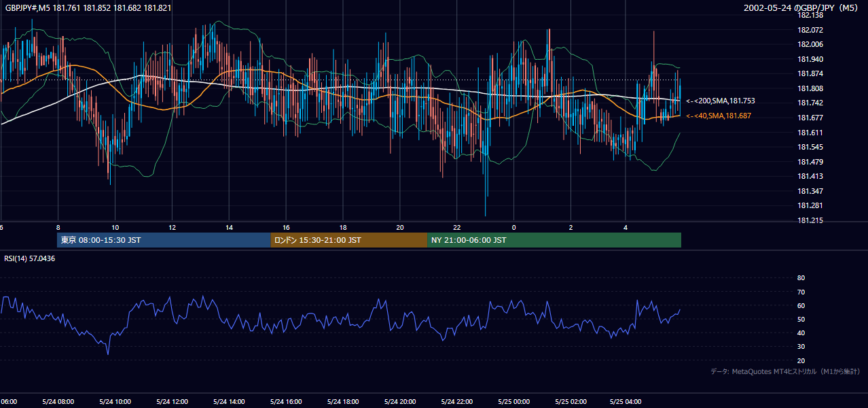Viewport: 868px width, 408px height.
Task: Click the 181.413 price axis label
Action: [810, 177]
